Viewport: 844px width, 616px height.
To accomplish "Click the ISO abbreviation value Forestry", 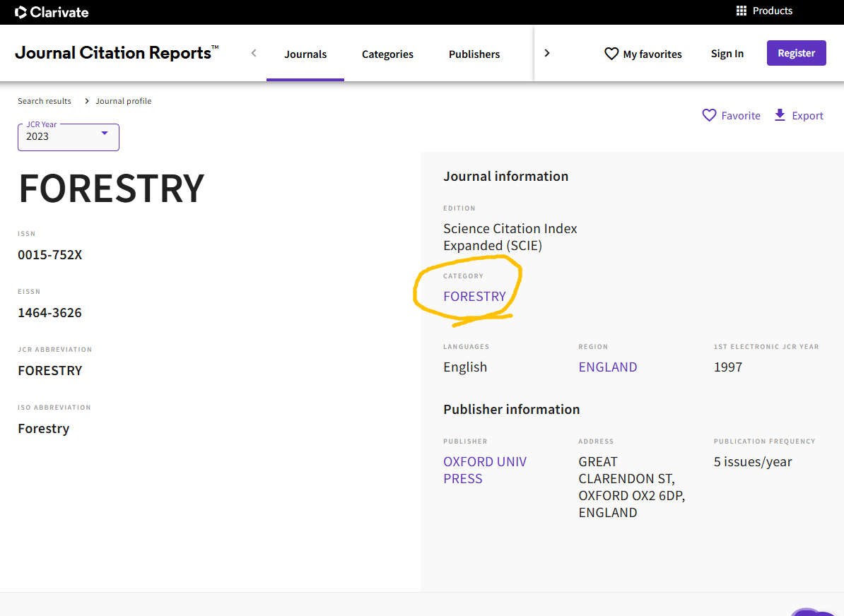I will click(x=44, y=429).
